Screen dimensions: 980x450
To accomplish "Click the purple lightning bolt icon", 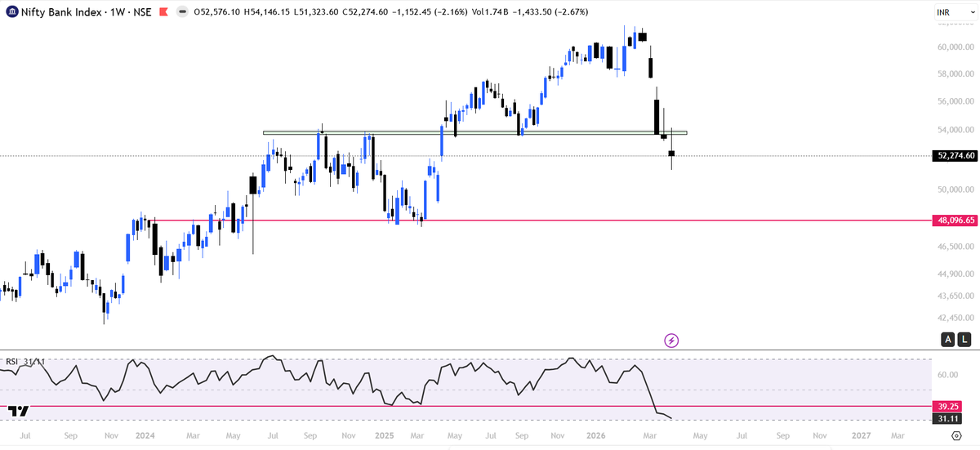I will click(x=671, y=339).
